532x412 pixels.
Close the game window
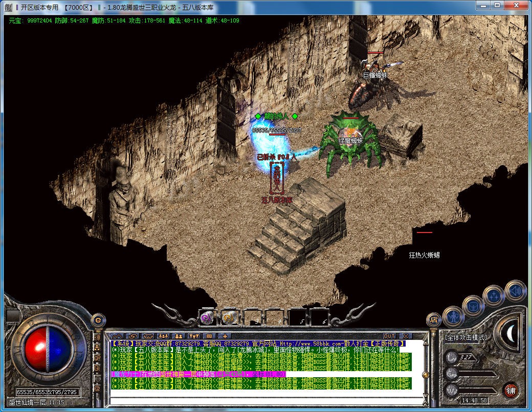[x=516, y=5]
